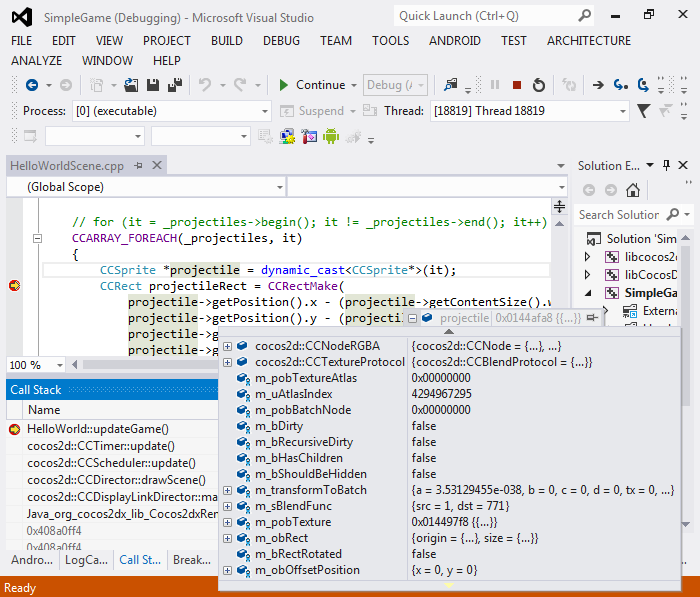Expand the libcocos2d project node

point(588,257)
